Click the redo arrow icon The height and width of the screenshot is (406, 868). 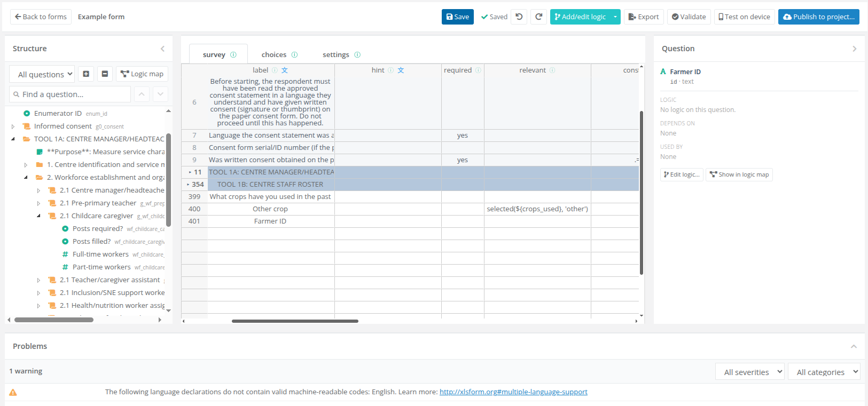coord(538,17)
